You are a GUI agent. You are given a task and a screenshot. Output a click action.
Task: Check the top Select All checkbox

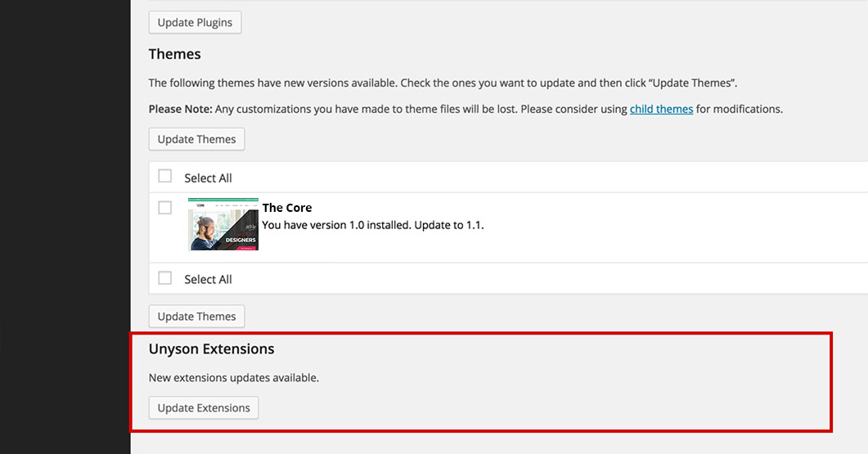pos(165,176)
